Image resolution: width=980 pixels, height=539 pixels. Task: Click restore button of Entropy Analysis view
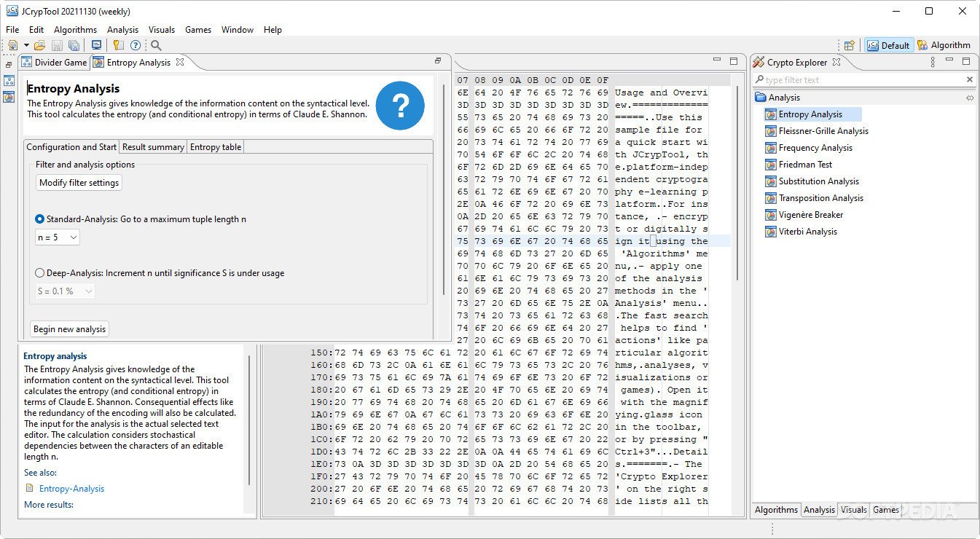coord(438,61)
